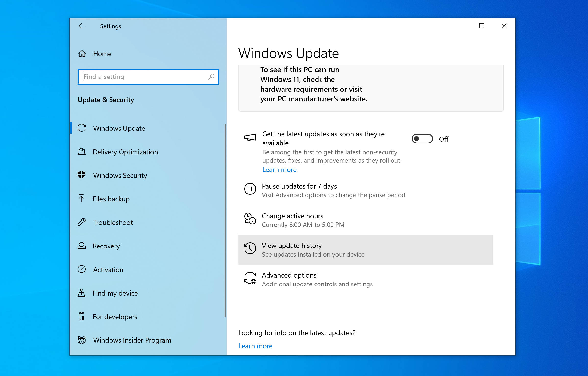Click the Delivery Optimization icon
The width and height of the screenshot is (588, 376).
tap(82, 152)
